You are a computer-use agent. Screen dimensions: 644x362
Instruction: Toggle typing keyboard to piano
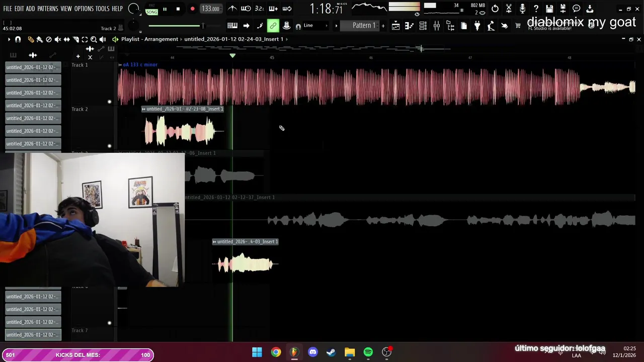[232, 26]
